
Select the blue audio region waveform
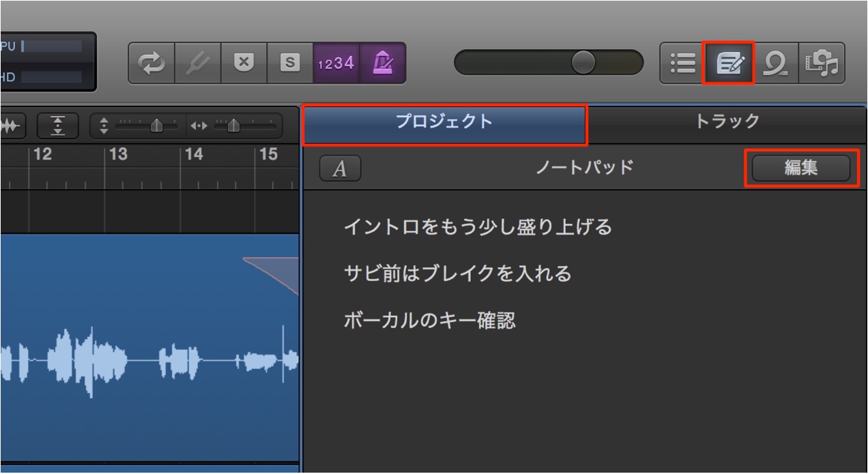pos(149,348)
